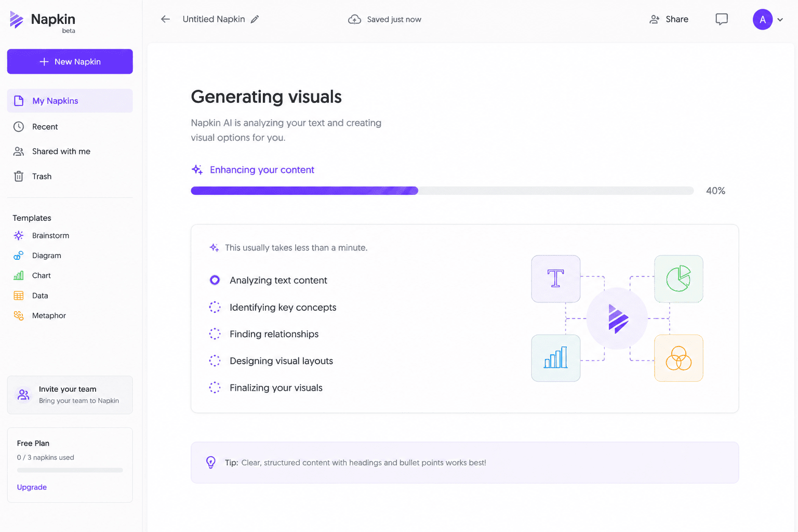
Task: Open Recent napkins
Action: click(x=70, y=127)
